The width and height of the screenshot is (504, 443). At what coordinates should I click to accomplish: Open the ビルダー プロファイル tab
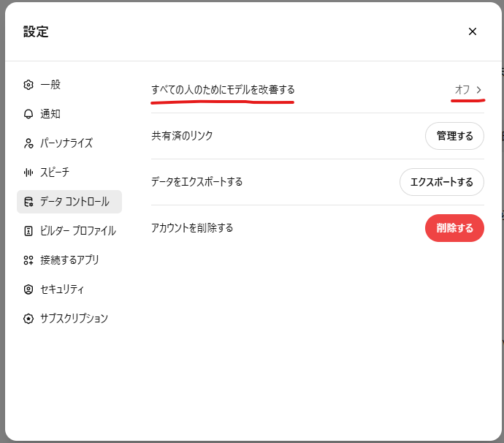[x=69, y=231]
